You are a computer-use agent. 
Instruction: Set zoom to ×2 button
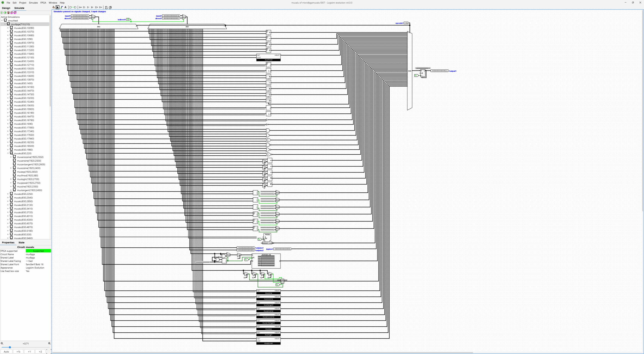point(40,351)
